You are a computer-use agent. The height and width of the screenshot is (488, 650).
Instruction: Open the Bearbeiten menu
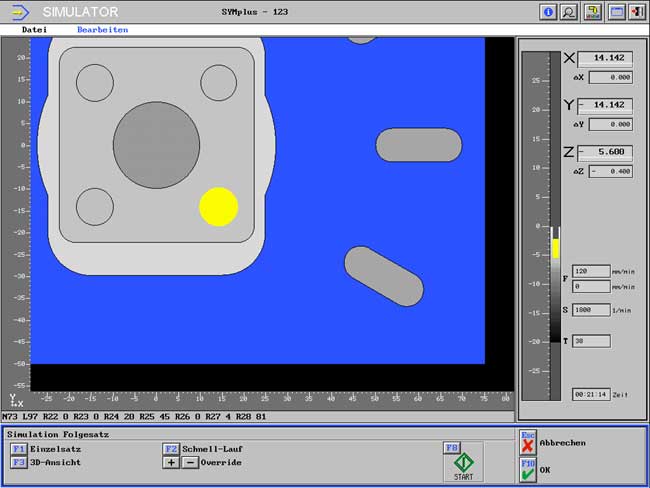tap(102, 30)
